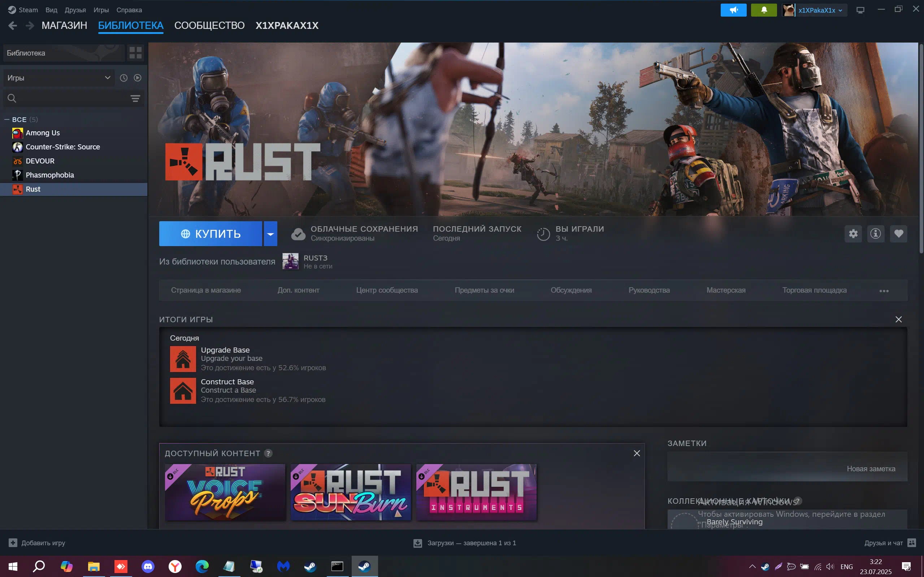
Task: Expand the buy button dropdown arrow
Action: (x=270, y=233)
